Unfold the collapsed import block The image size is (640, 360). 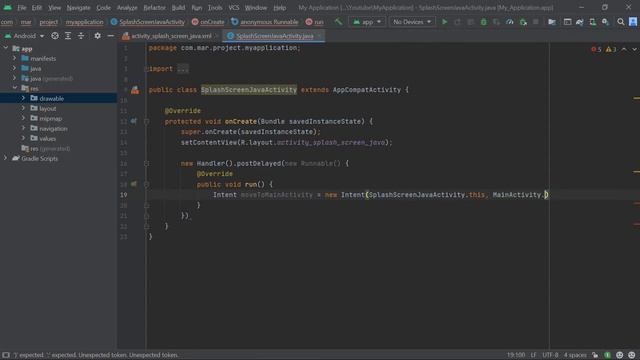coord(147,69)
